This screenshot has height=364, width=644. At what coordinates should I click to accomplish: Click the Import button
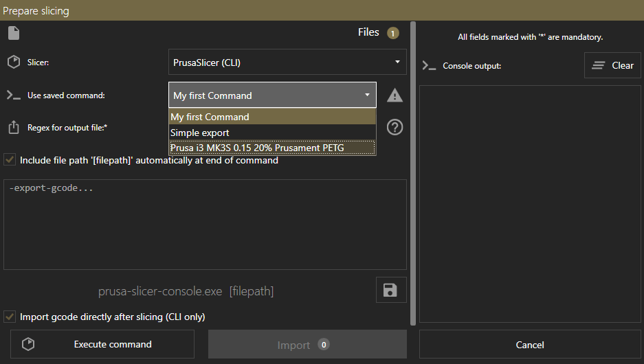[307, 344]
